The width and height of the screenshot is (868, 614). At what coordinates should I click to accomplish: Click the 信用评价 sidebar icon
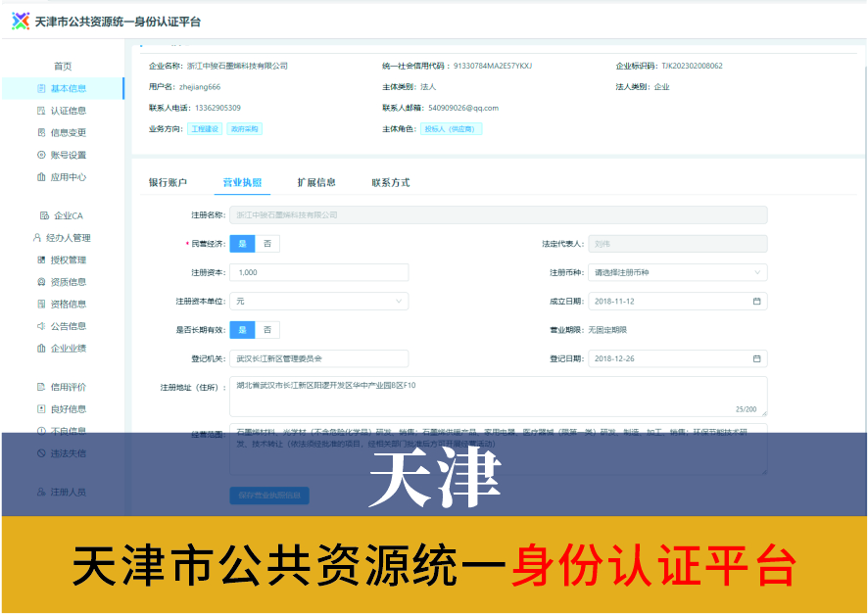pyautogui.click(x=41, y=387)
